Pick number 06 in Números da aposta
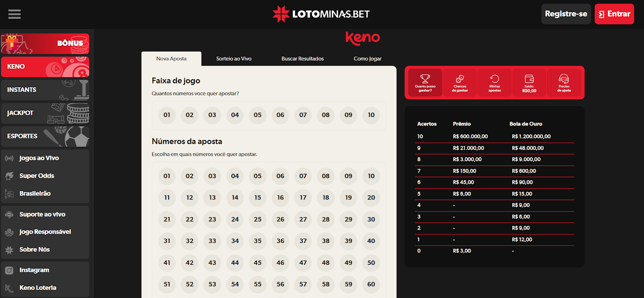Viewport: 644px width, 298px height. (281, 176)
